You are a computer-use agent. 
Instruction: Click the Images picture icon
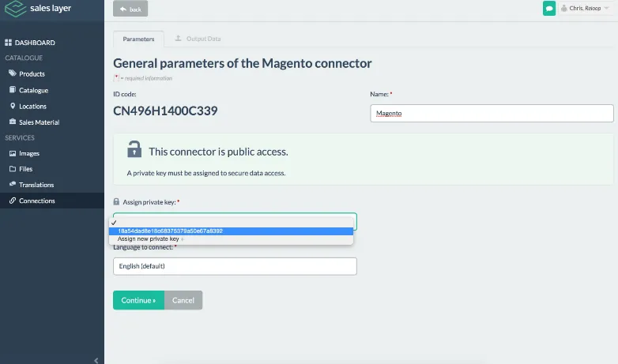coord(13,153)
